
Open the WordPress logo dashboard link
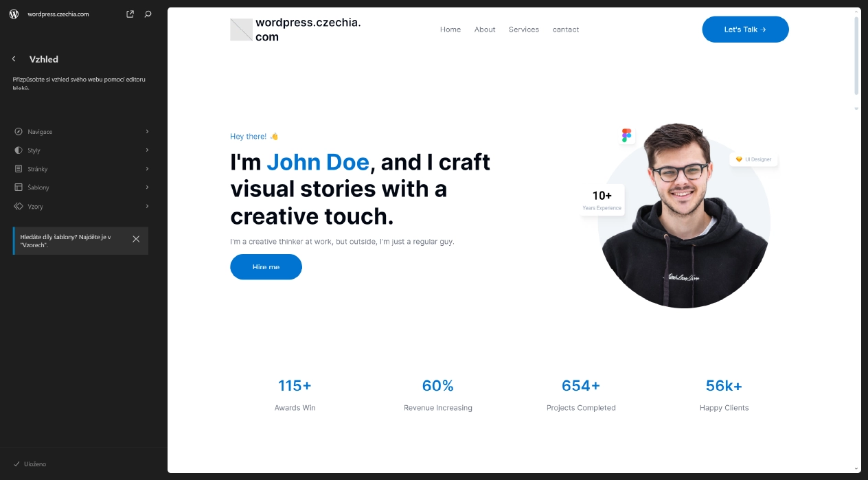coord(14,14)
